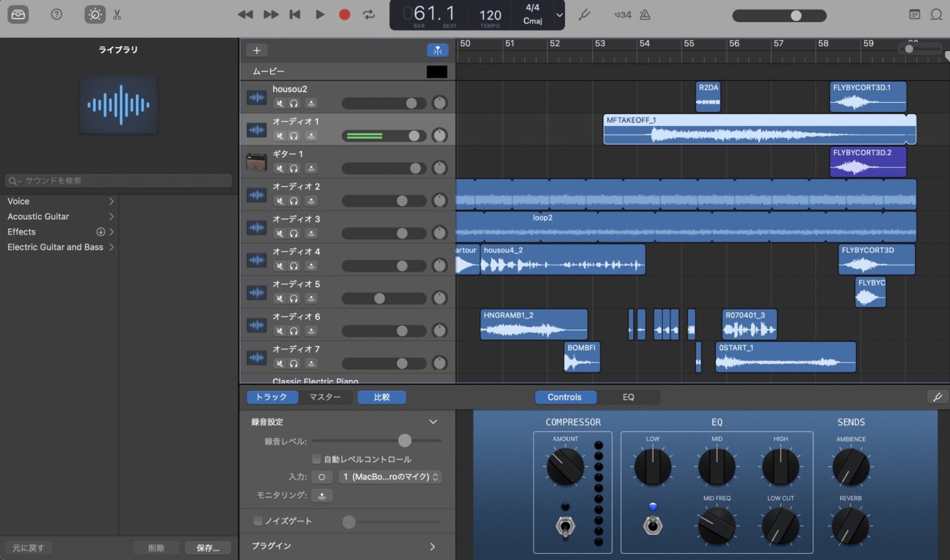The width and height of the screenshot is (950, 560).
Task: Enable the Metronome icon
Action: click(645, 14)
